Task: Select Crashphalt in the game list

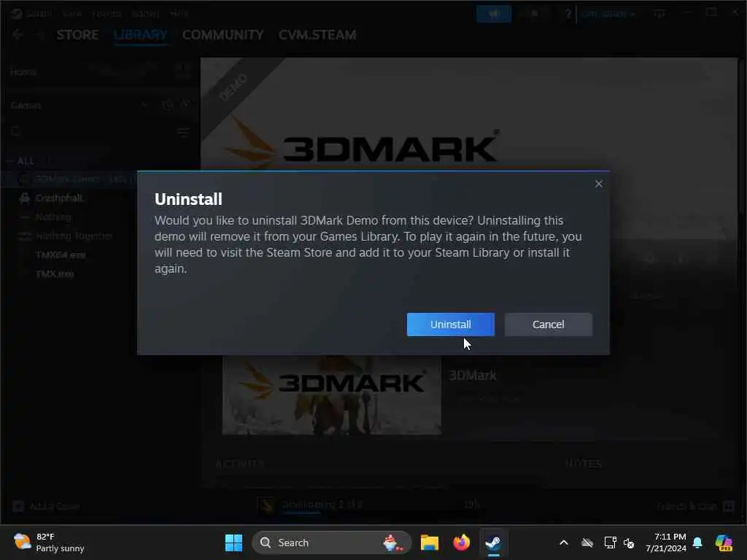Action: [x=59, y=198]
